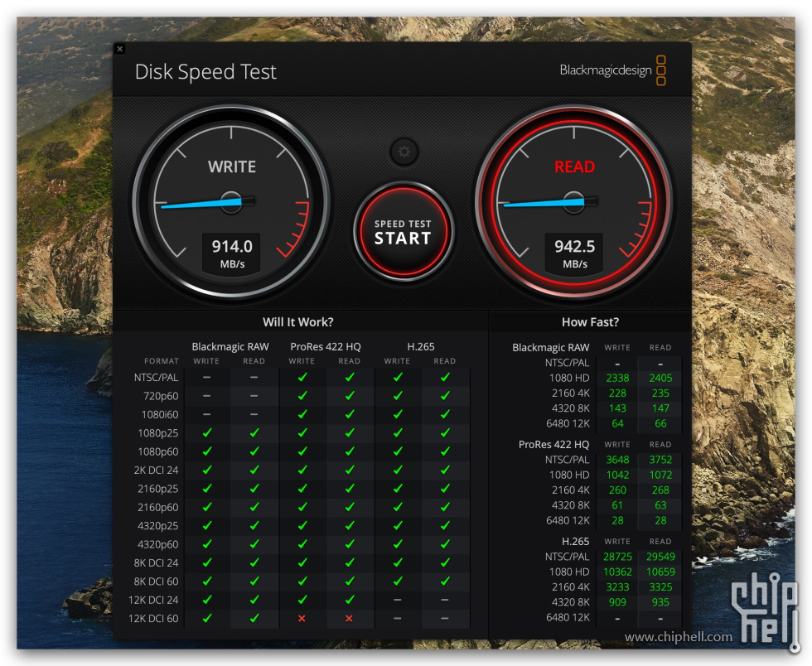Click ProRes 1080 HD read value 1072
This screenshot has width=812, height=666.
pyautogui.click(x=660, y=475)
